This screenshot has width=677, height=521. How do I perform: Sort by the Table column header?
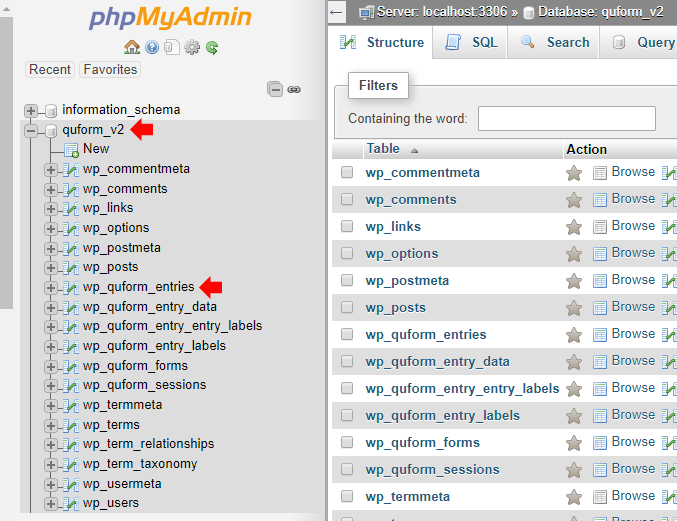coord(383,148)
